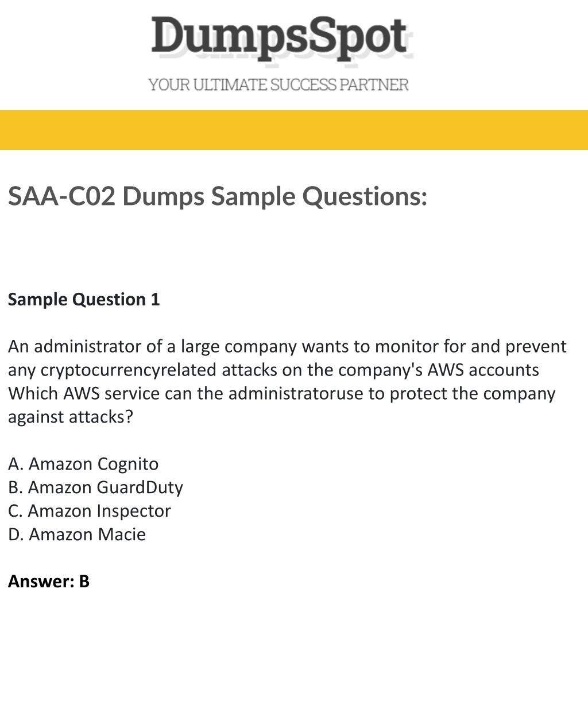This screenshot has height=705, width=588.
Task: Click 'Sample Questions:' in the heading
Action: point(319,196)
